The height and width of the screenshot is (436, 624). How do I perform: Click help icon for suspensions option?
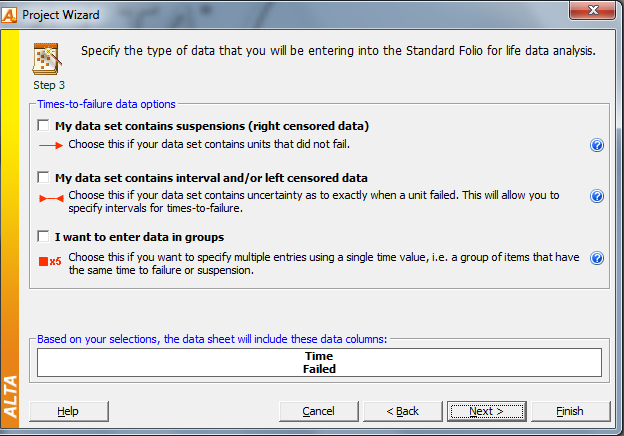[x=597, y=145]
